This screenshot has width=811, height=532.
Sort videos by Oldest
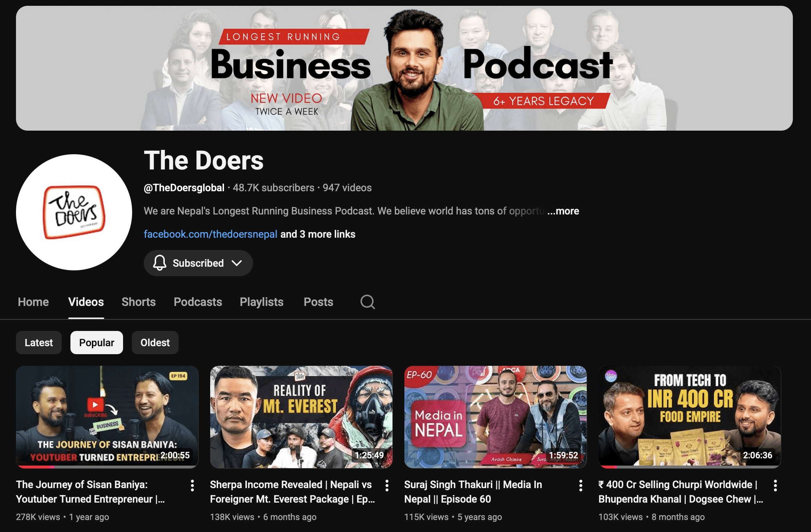tap(155, 343)
